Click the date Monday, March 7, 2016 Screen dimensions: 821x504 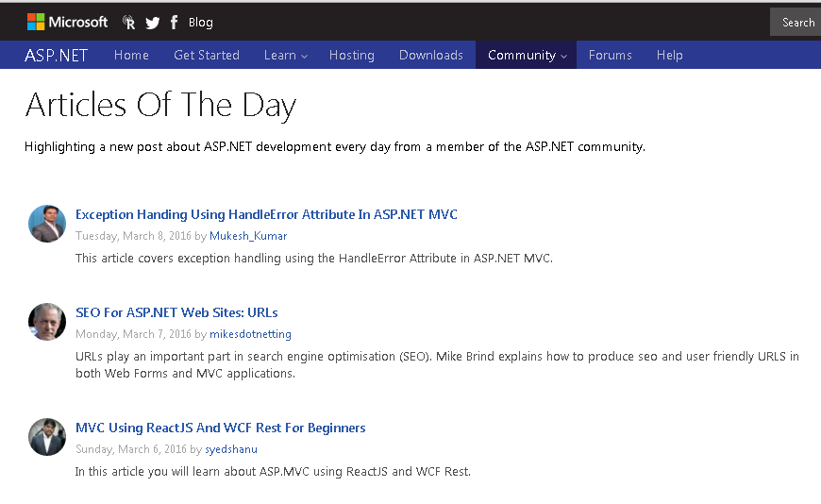coord(133,334)
